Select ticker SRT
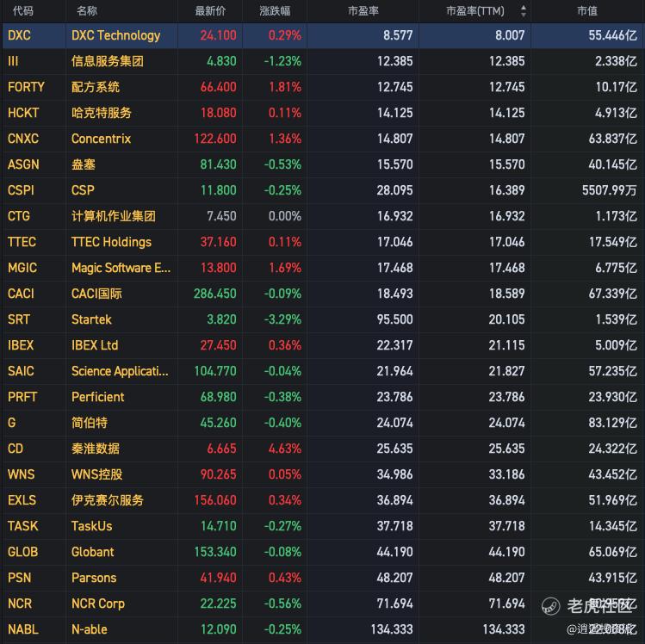The image size is (645, 644). pos(18,319)
